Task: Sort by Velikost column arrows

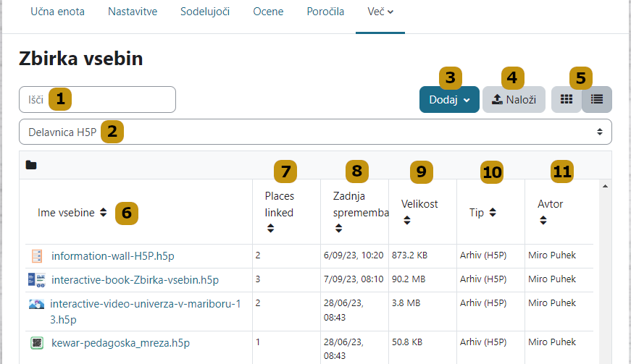Action: click(406, 220)
